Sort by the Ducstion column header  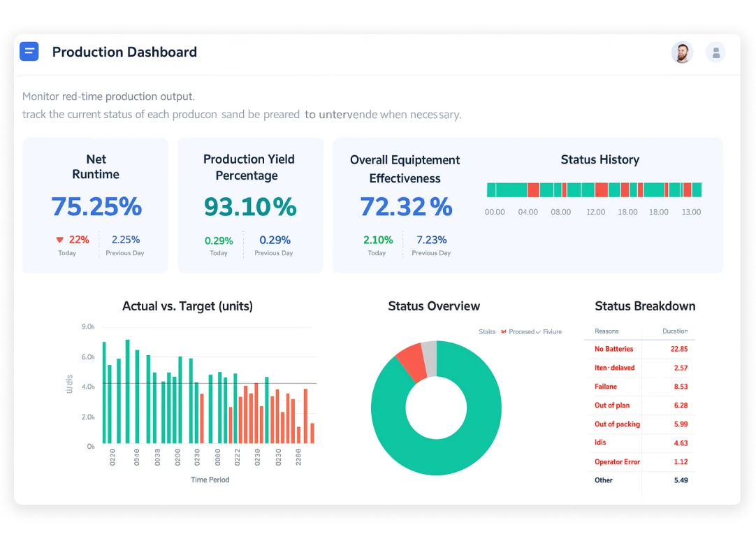click(x=675, y=331)
